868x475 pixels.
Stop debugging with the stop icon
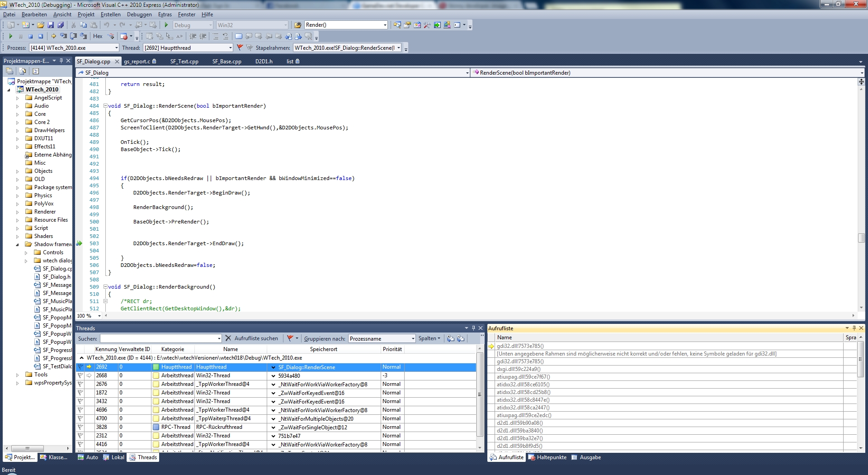30,36
